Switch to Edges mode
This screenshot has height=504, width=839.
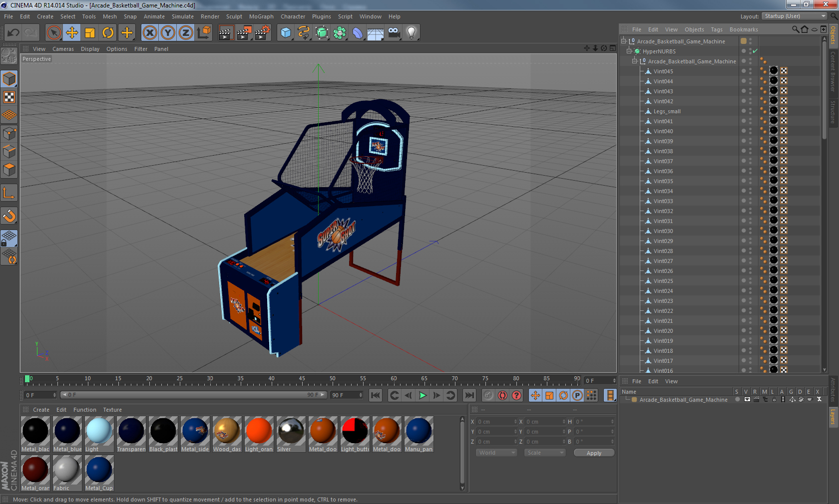[9, 151]
